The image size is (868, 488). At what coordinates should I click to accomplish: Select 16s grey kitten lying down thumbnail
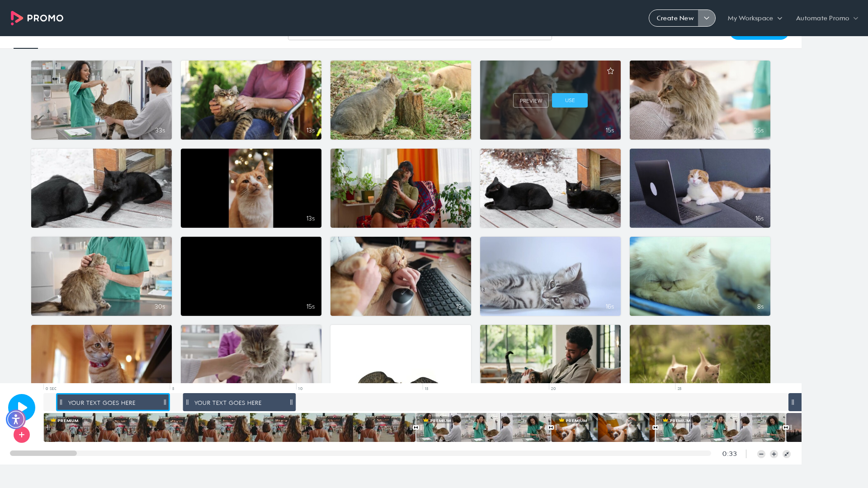(550, 276)
